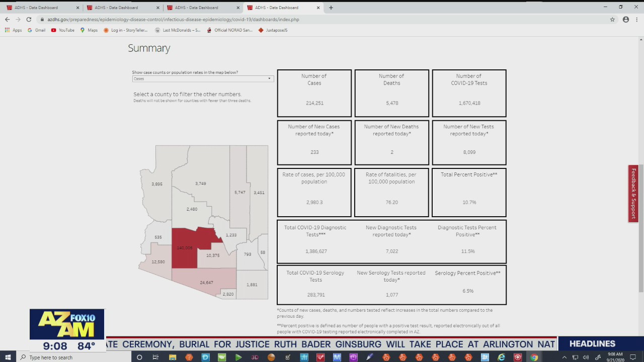The width and height of the screenshot is (644, 362).
Task: Open the Apps bookmark shortcut
Action: [x=13, y=30]
